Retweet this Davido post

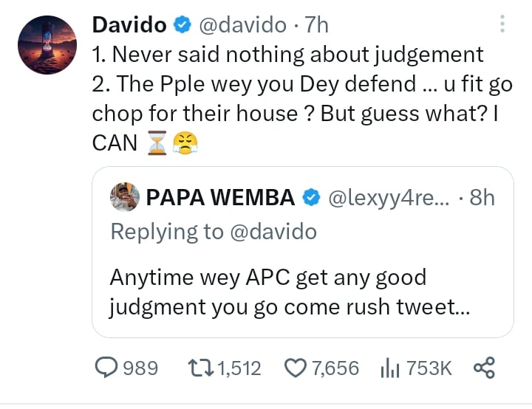tap(196, 367)
